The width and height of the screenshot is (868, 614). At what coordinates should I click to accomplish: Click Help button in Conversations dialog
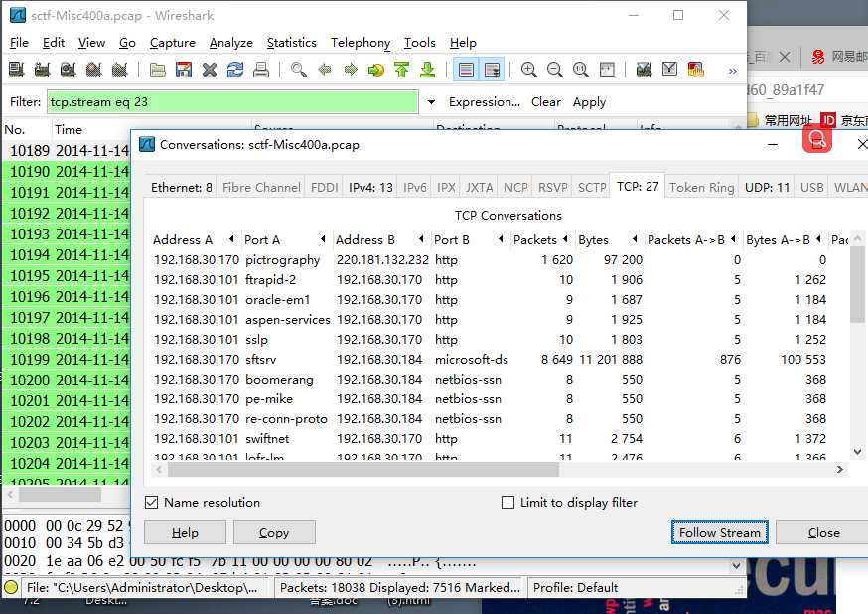tap(185, 533)
